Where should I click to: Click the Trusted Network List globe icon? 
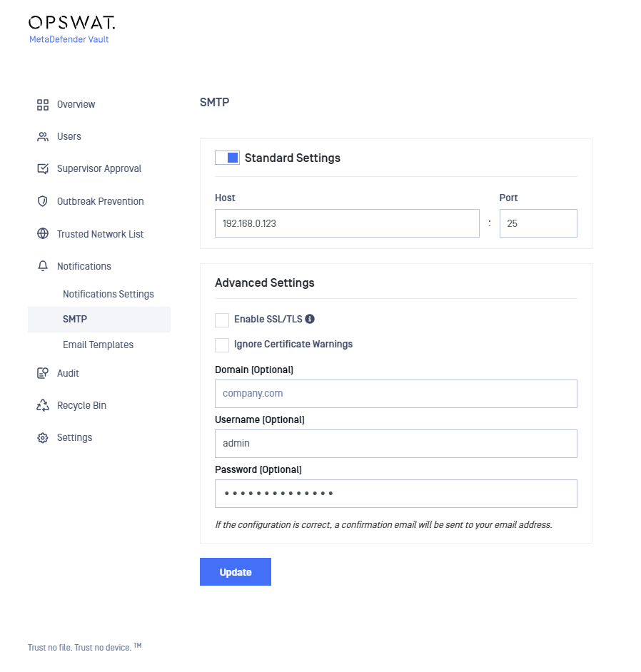42,233
